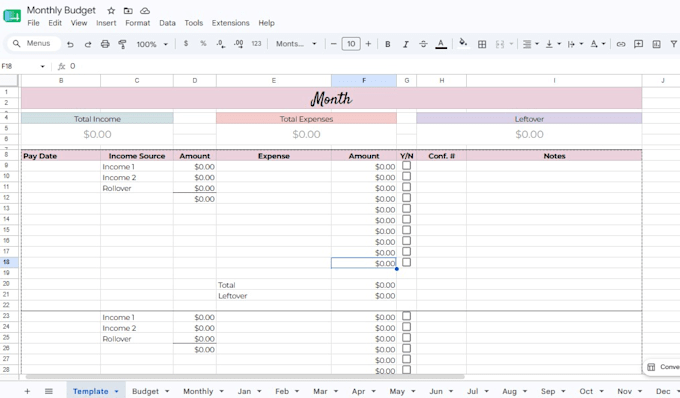Image resolution: width=680 pixels, height=398 pixels.
Task: Activate the Paint format roller icon
Action: (123, 44)
